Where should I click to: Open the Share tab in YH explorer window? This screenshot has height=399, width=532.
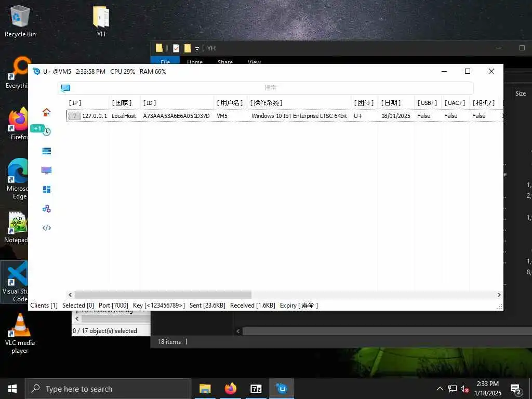point(225,61)
